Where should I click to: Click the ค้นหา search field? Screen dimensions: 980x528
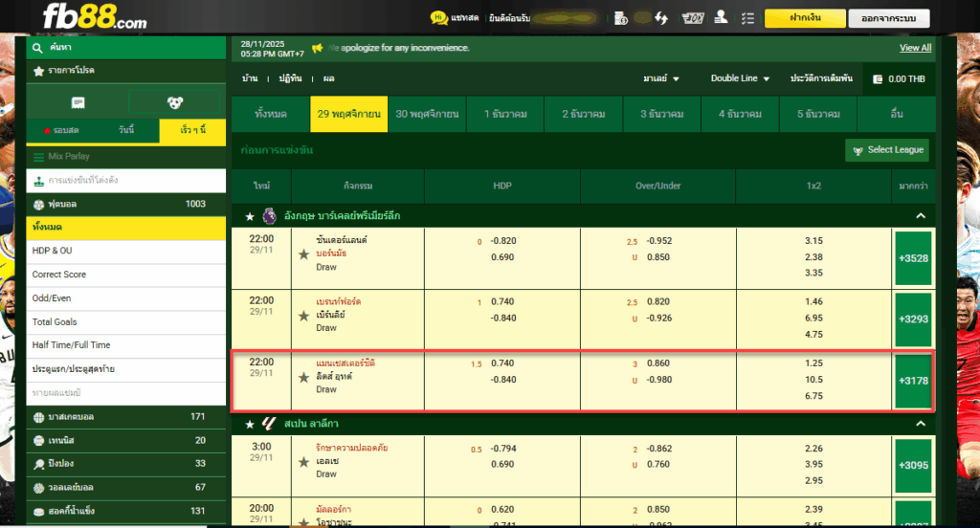click(125, 48)
